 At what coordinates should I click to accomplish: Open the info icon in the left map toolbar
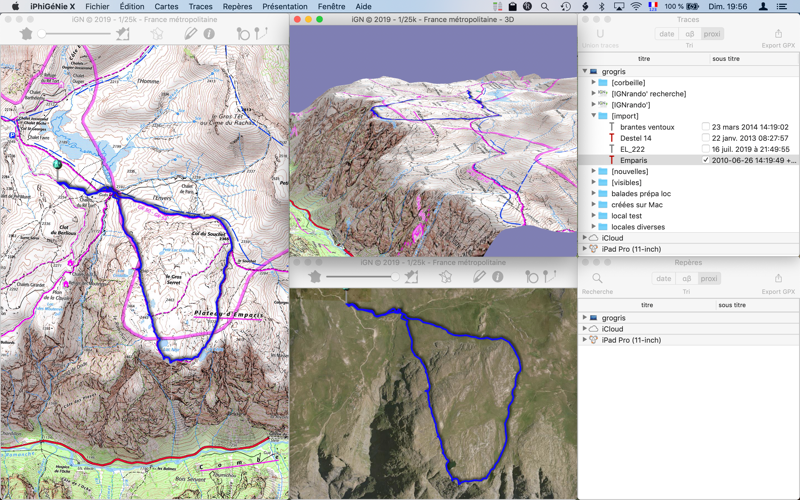209,33
